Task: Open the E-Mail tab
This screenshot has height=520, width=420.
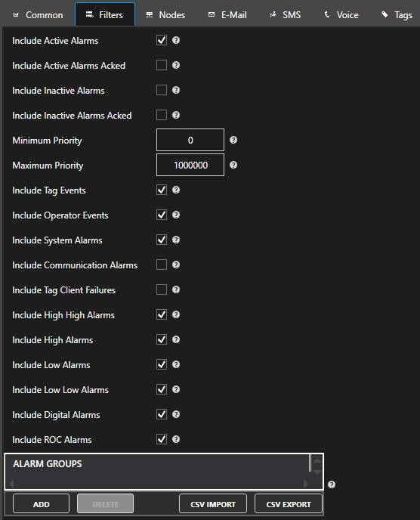Action: tap(227, 15)
